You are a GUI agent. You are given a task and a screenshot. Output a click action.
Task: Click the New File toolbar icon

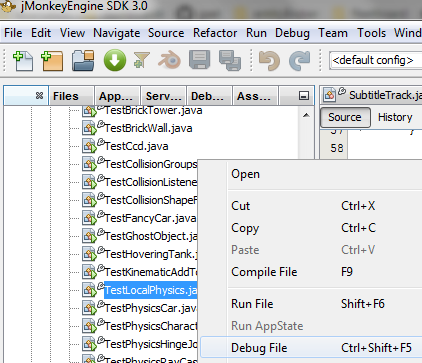point(23,61)
